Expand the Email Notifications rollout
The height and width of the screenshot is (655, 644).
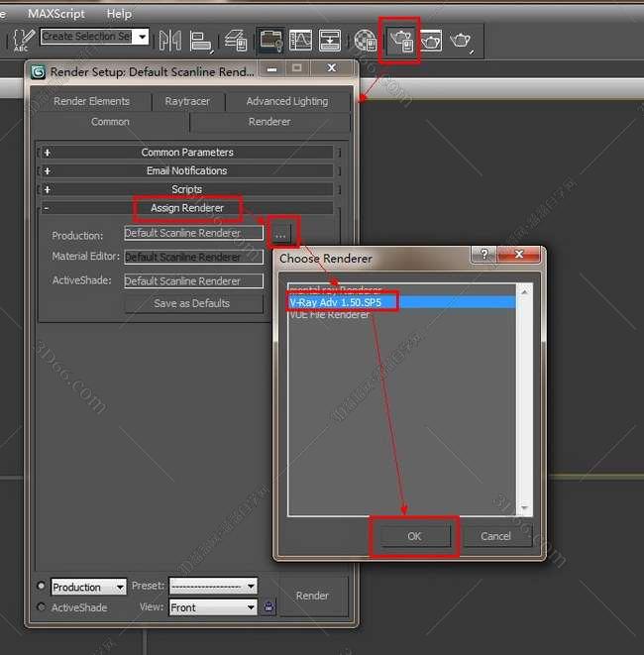[x=187, y=170]
